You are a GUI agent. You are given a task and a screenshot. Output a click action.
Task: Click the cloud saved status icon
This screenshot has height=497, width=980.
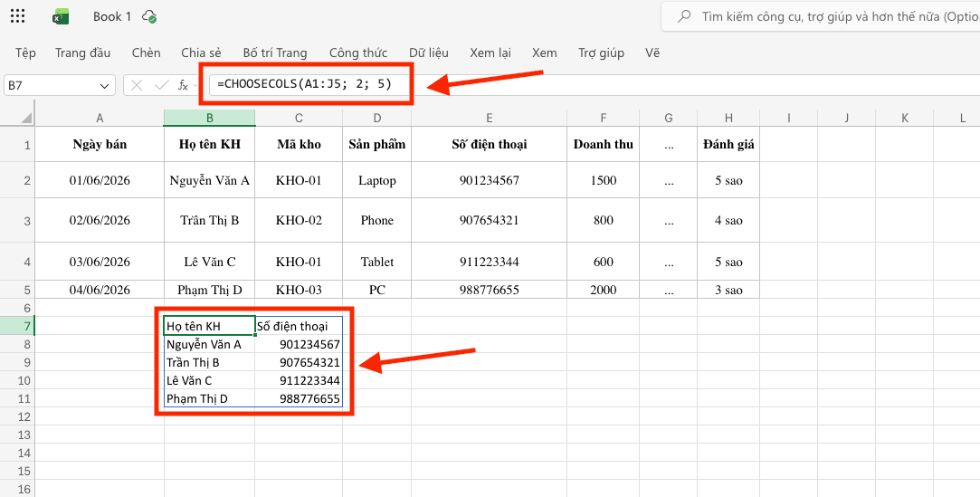click(x=149, y=17)
